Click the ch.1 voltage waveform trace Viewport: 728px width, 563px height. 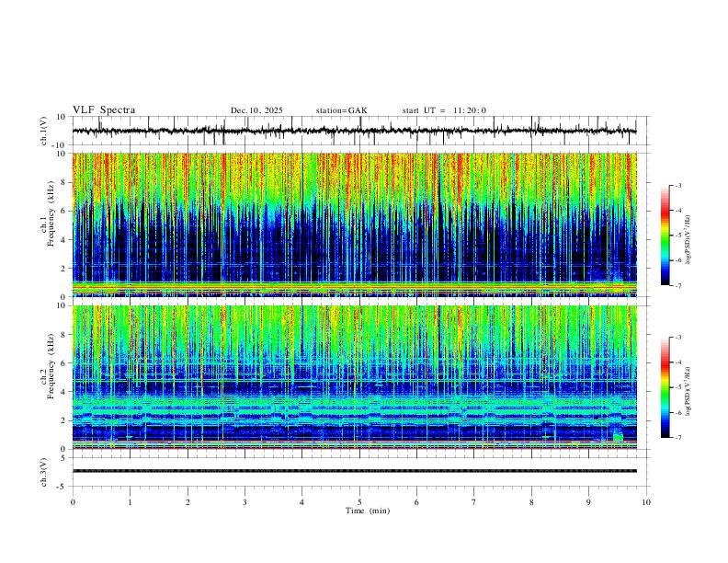[355, 131]
